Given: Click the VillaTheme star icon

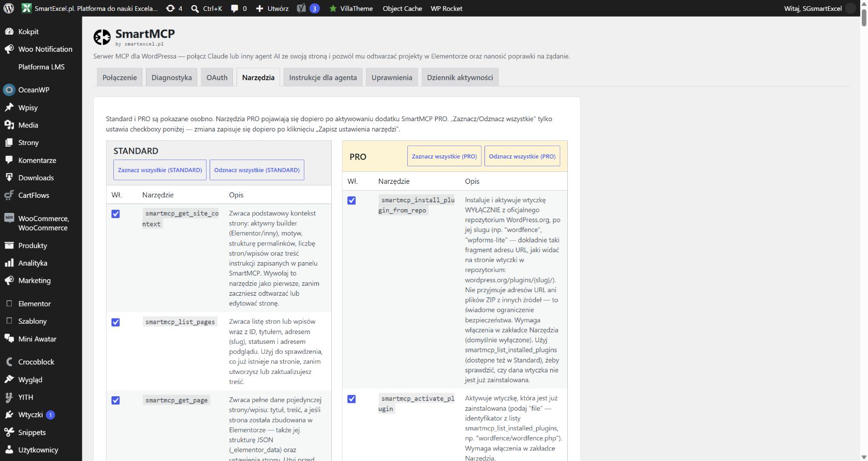Looking at the screenshot, I should tap(333, 8).
